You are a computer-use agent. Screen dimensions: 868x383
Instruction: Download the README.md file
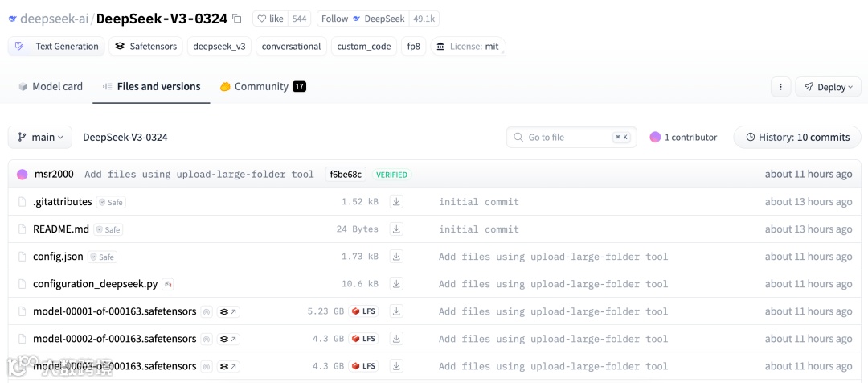pos(396,229)
